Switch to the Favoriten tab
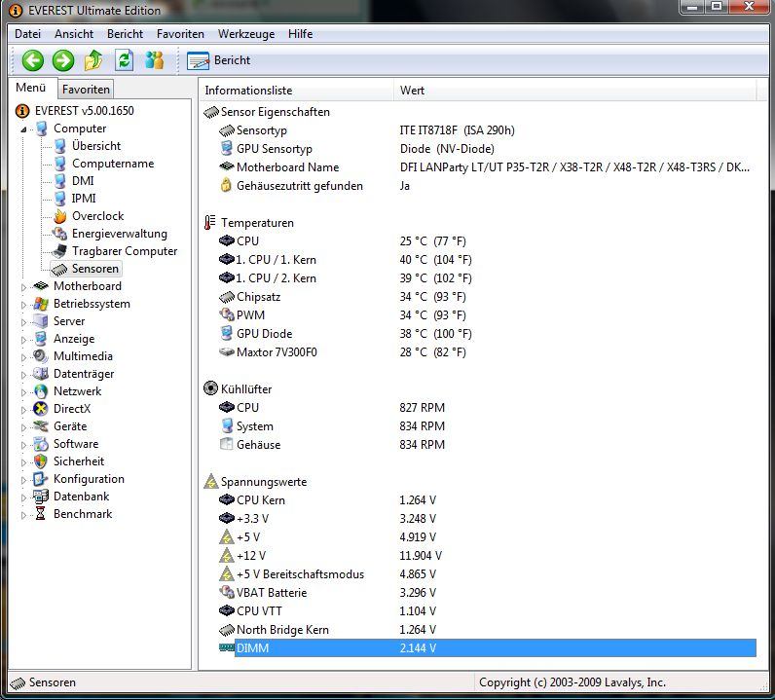 [x=86, y=90]
